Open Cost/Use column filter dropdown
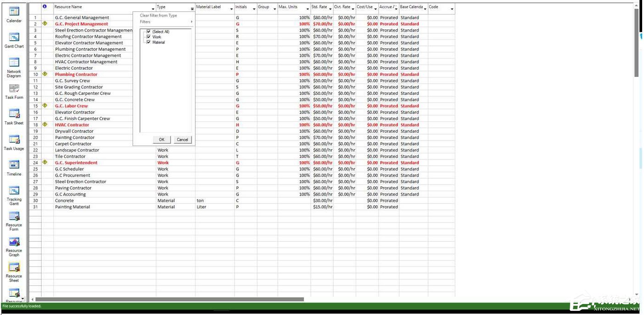The height and width of the screenshot is (315, 644). point(375,9)
